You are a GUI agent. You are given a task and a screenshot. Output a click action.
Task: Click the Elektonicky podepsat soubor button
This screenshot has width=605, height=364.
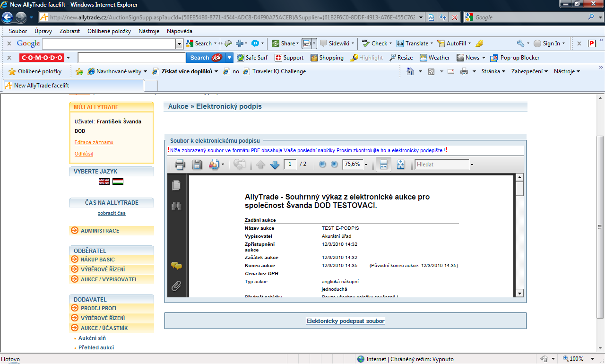(346, 321)
